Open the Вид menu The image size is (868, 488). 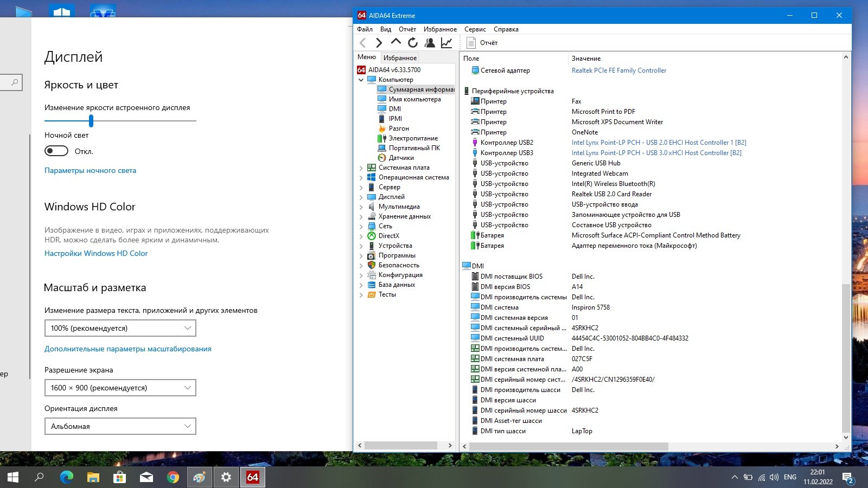click(x=386, y=29)
